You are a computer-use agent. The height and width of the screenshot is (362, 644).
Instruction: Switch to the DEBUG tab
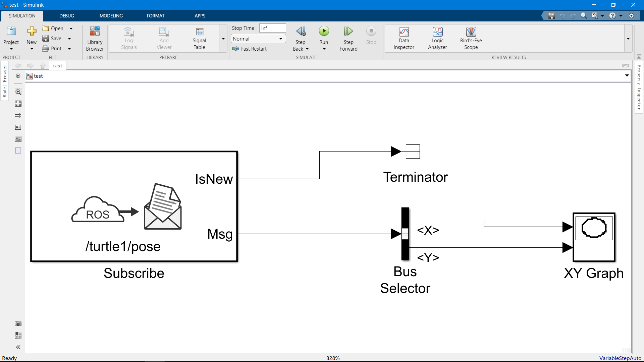(66, 16)
